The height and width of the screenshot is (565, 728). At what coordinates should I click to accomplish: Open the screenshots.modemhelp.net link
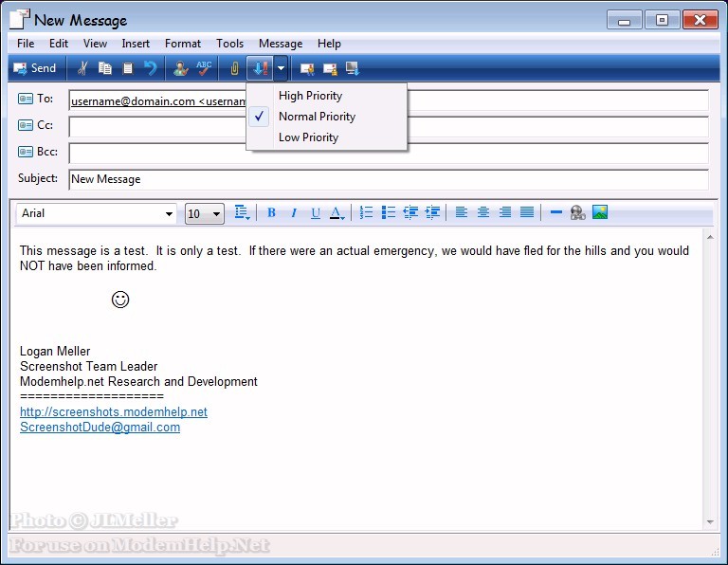(114, 412)
